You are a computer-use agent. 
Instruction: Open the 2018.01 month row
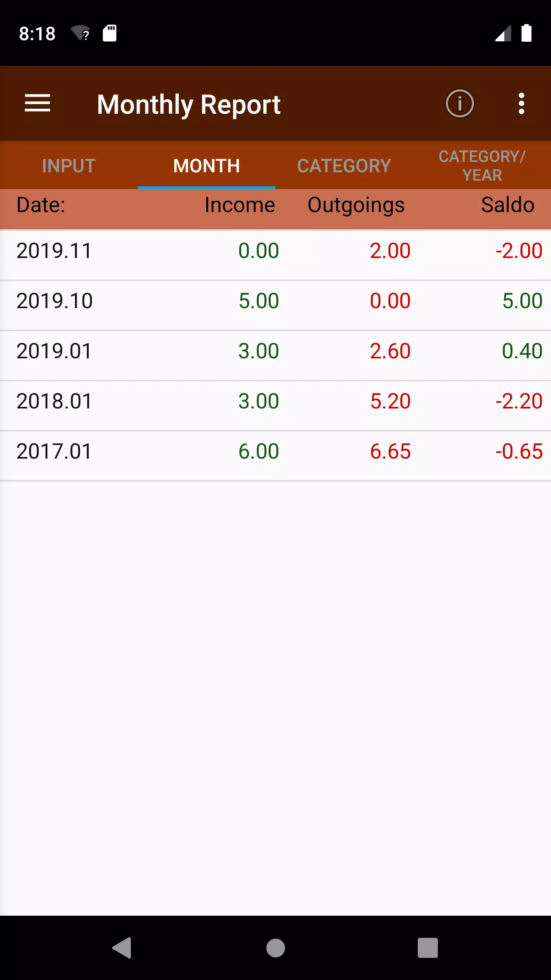(x=275, y=405)
